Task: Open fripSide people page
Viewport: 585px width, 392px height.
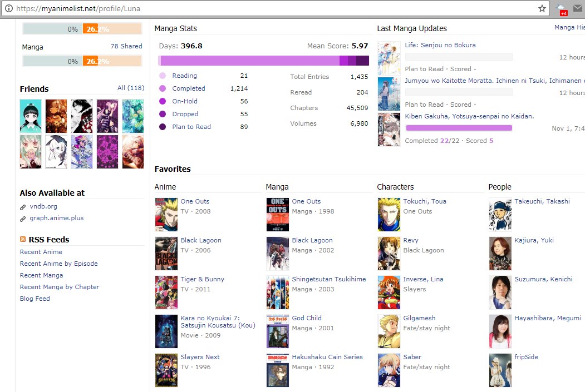Action: pyautogui.click(x=526, y=357)
